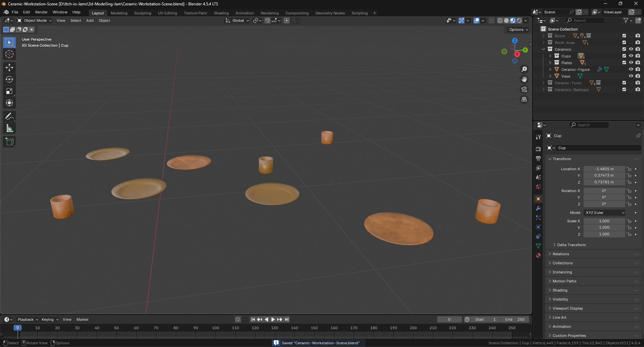
Task: Choose the Scale tool
Action: (9, 91)
